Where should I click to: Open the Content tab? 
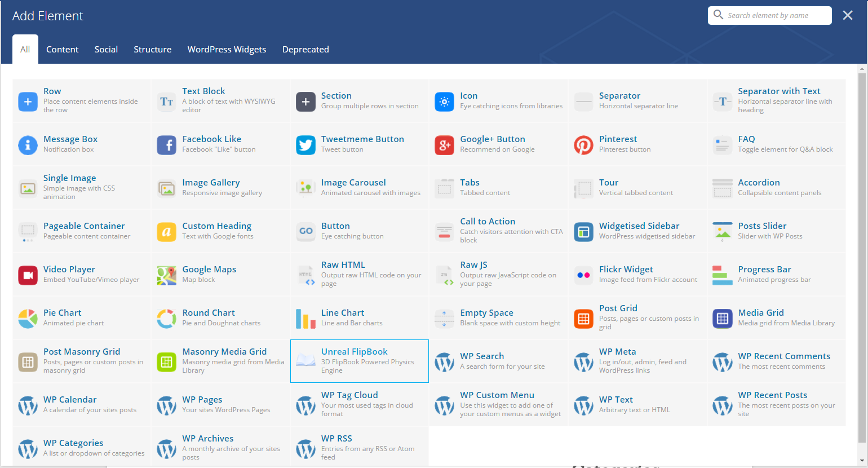tap(62, 49)
